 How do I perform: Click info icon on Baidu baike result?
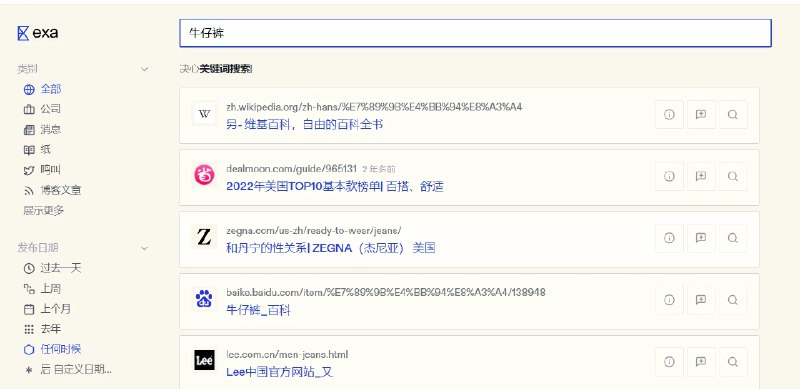click(669, 300)
